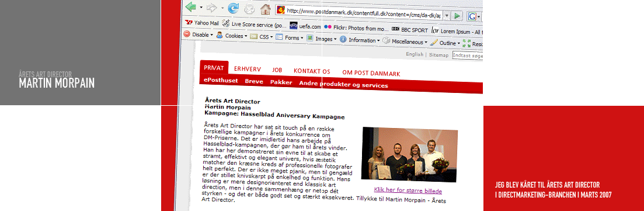The image size is (644, 211).
Task: Open the uefa.com bookmark
Action: tap(305, 26)
